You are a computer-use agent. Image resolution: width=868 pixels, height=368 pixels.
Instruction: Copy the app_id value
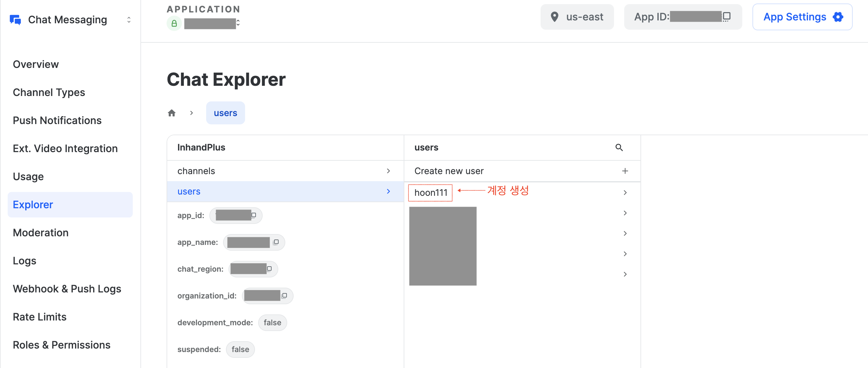click(254, 216)
